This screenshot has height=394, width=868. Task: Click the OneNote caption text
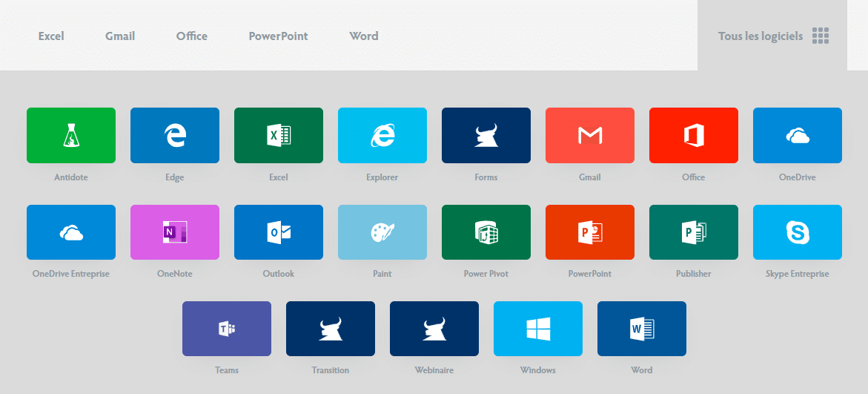[x=175, y=274]
